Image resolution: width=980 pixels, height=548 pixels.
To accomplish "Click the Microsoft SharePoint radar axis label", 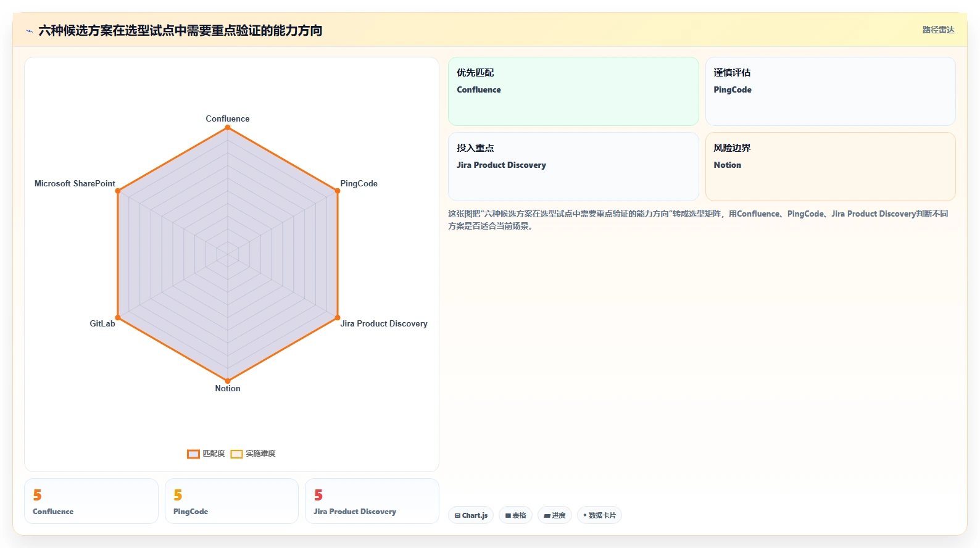I will tap(75, 183).
